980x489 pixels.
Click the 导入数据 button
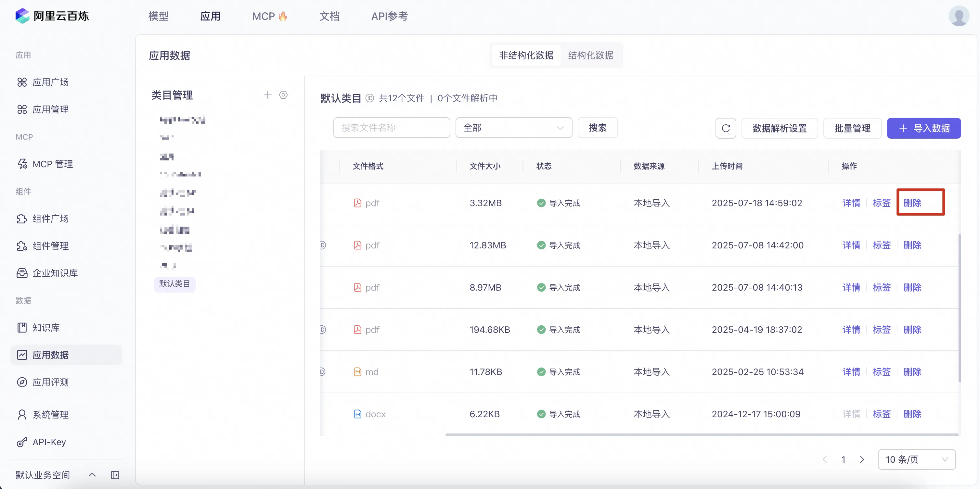[x=924, y=128]
